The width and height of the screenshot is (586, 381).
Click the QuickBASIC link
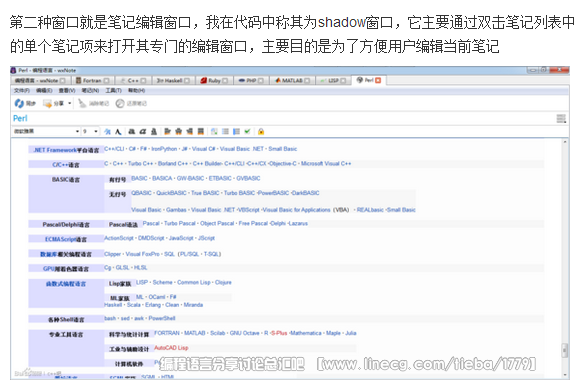point(171,193)
